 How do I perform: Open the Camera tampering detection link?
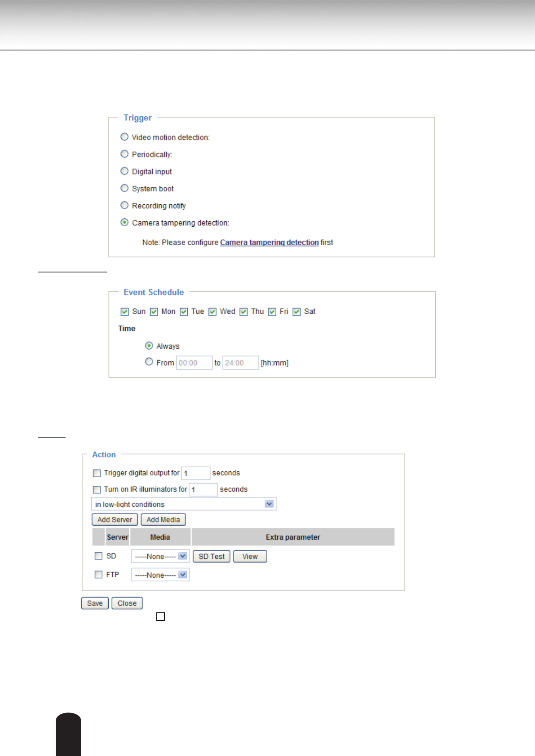269,242
